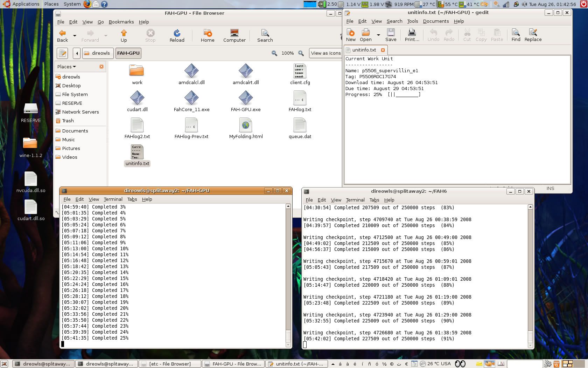Select nvcuda.dll.so desktop file
The image size is (588, 368).
click(31, 182)
